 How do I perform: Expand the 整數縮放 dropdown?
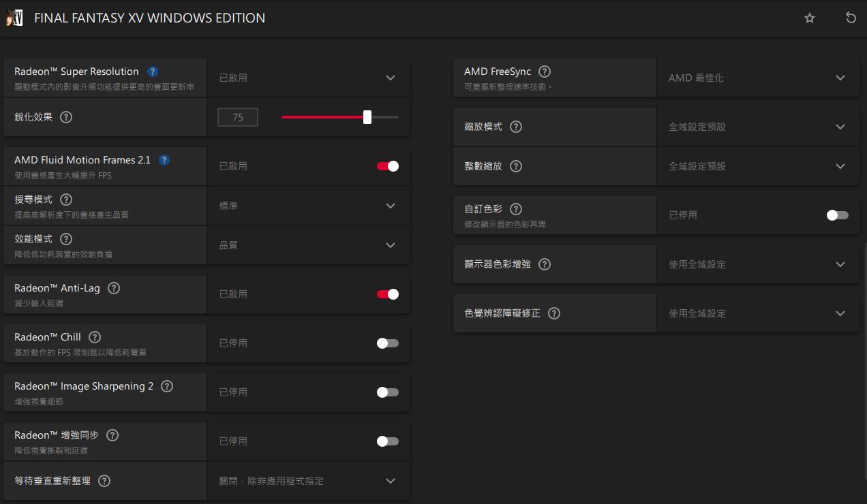pyautogui.click(x=759, y=166)
